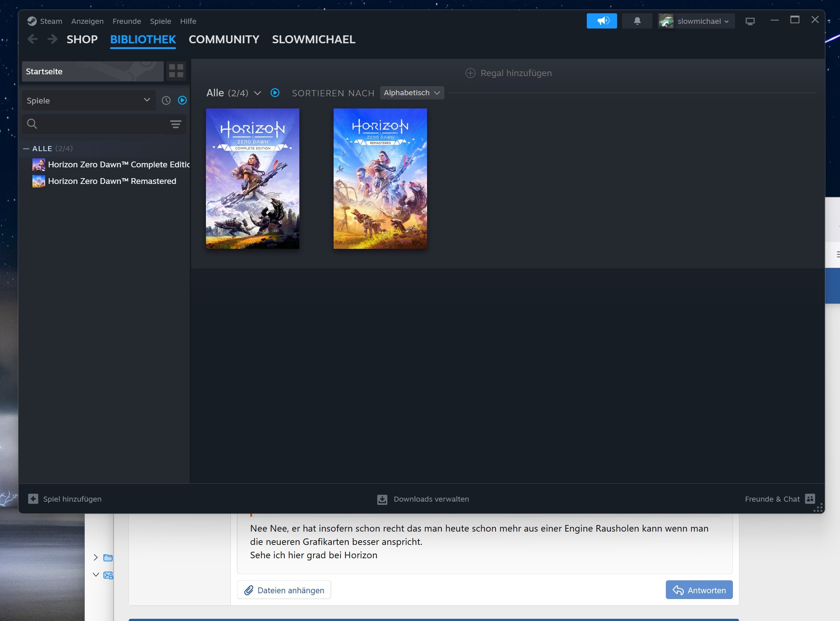
Task: Click the Antworten button
Action: (699, 590)
